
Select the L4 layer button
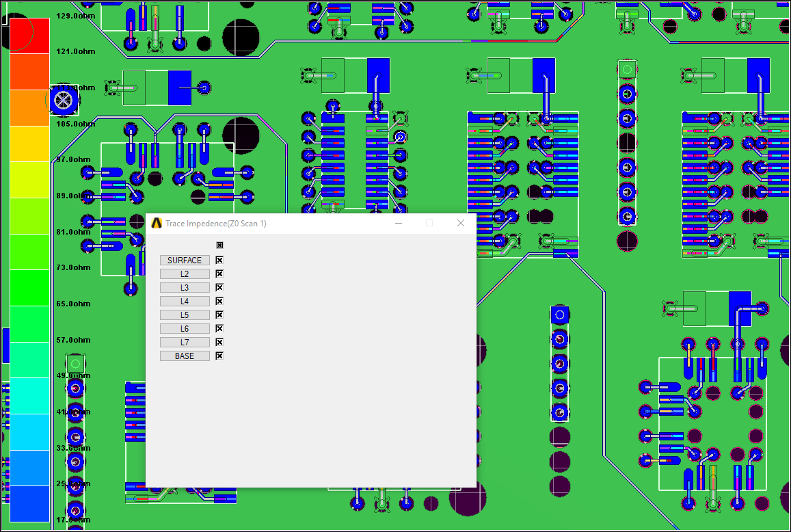(185, 301)
